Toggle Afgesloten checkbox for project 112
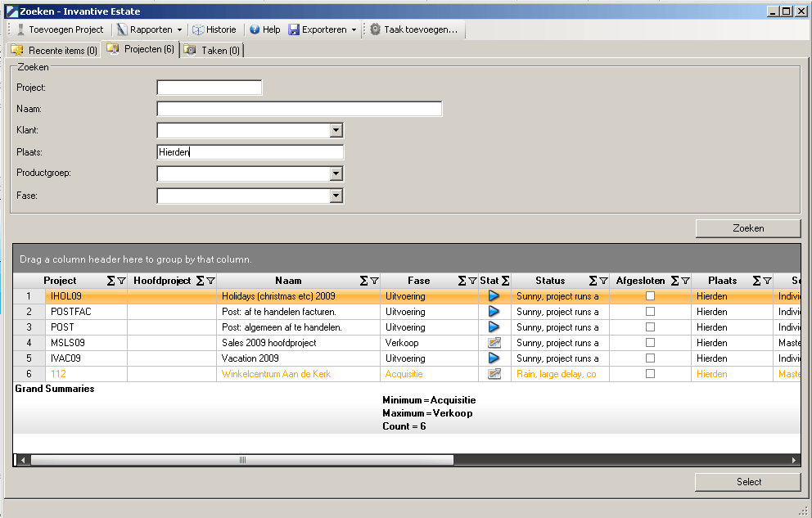The width and height of the screenshot is (812, 518). coord(651,374)
